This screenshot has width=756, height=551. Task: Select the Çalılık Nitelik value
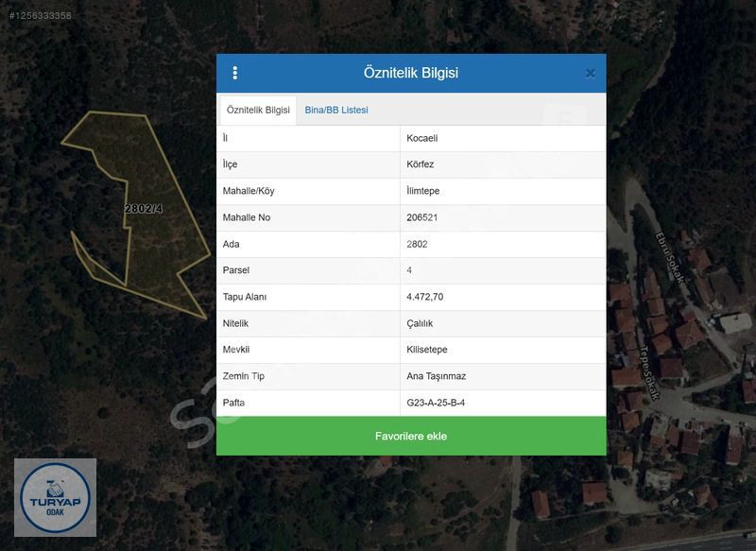coord(420,323)
